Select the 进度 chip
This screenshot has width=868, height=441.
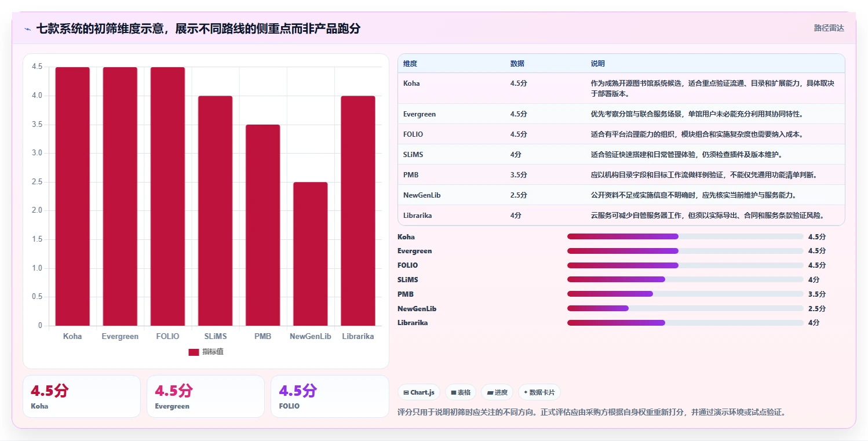pyautogui.click(x=497, y=392)
